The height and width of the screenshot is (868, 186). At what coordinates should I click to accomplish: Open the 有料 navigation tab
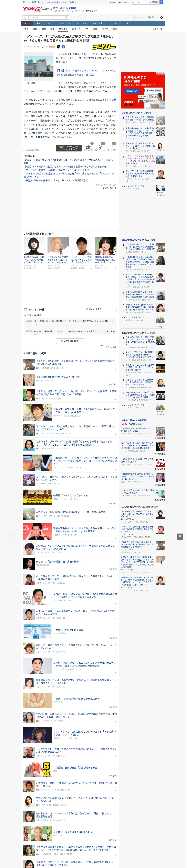(x=129, y=24)
